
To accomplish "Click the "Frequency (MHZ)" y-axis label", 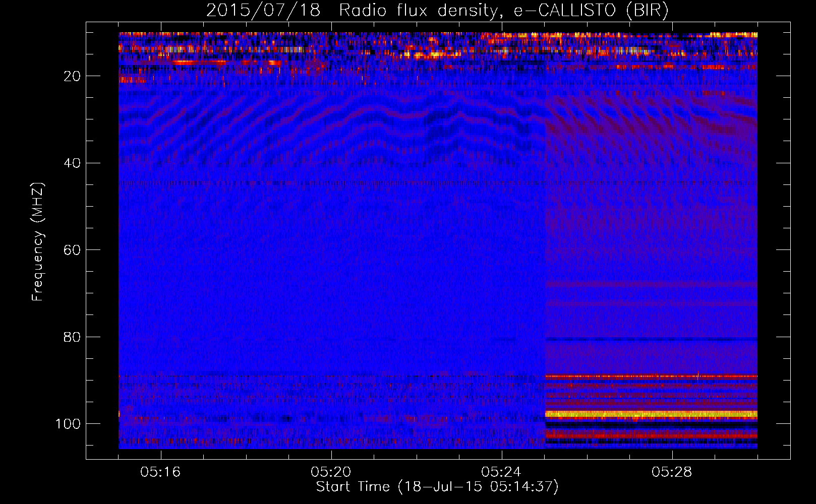I will [38, 242].
